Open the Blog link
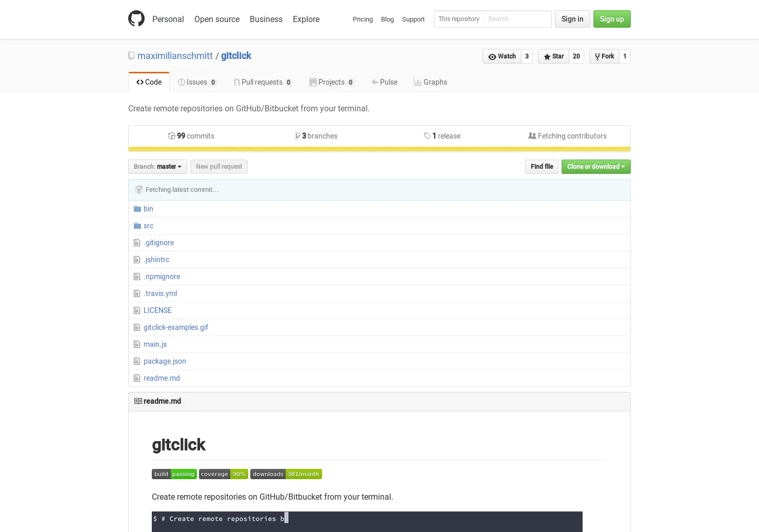Image resolution: width=759 pixels, height=532 pixels. click(387, 19)
